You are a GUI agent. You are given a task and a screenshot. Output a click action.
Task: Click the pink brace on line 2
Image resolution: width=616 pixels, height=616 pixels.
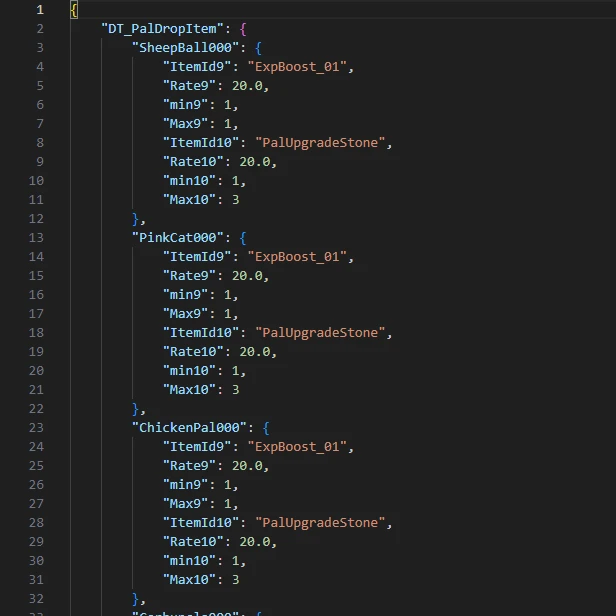pos(243,29)
